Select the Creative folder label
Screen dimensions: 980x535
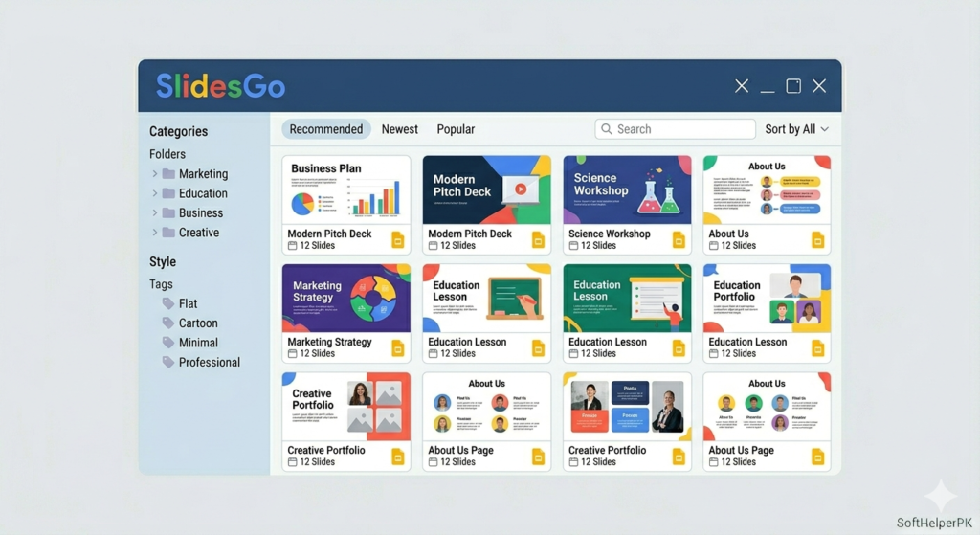point(199,232)
